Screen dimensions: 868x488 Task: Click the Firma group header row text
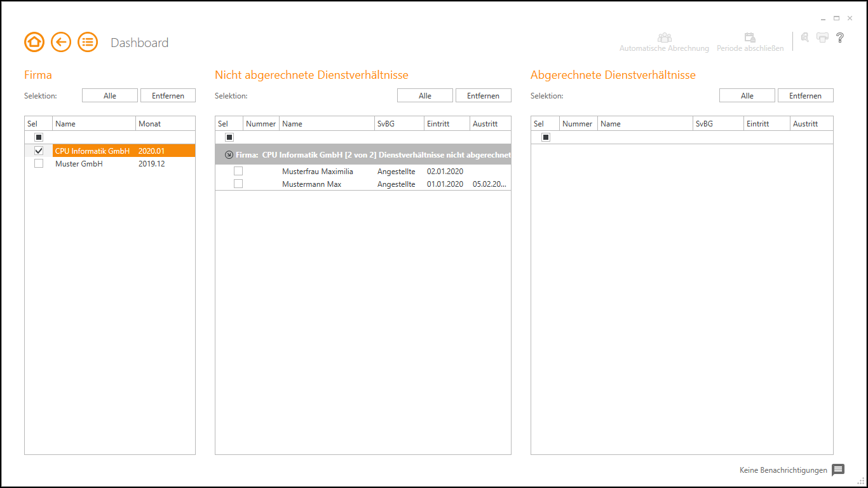374,154
